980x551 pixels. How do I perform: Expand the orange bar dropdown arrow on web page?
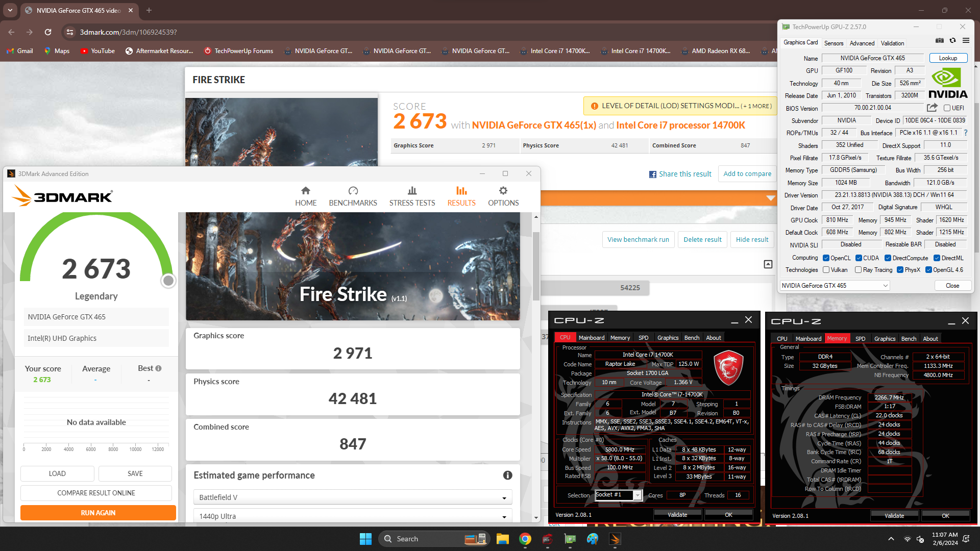point(771,198)
